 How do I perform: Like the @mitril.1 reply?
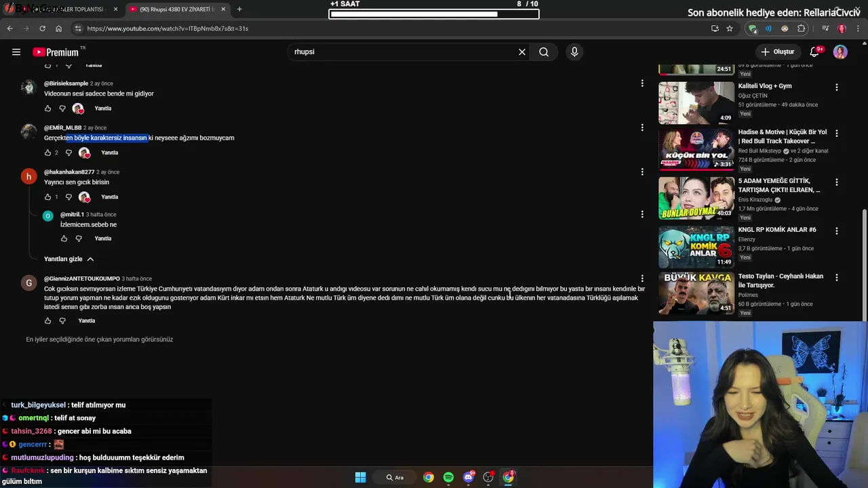(x=64, y=239)
